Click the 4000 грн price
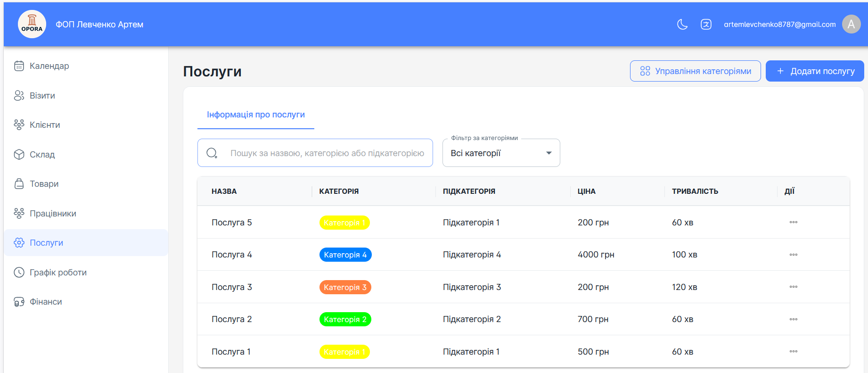Screen dimensions: 868x373 tap(596, 255)
